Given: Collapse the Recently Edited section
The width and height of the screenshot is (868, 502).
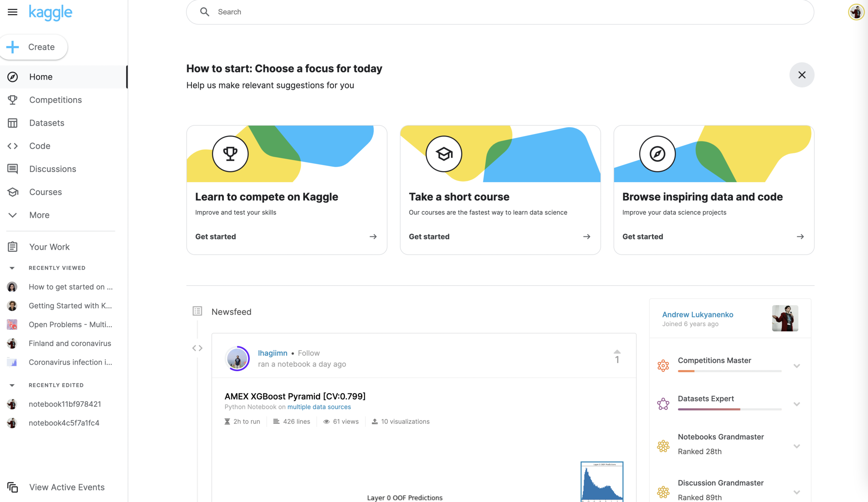Looking at the screenshot, I should 12,385.
